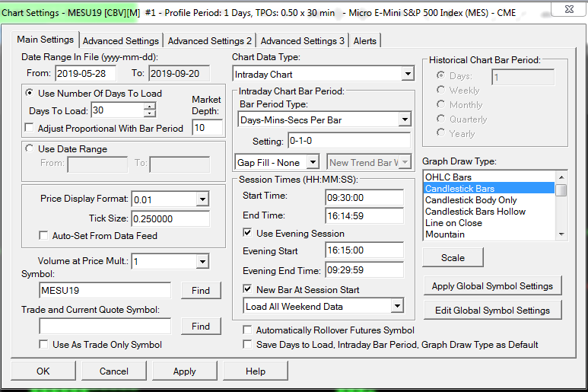Click the Symbol field containing MESU19

pos(105,290)
